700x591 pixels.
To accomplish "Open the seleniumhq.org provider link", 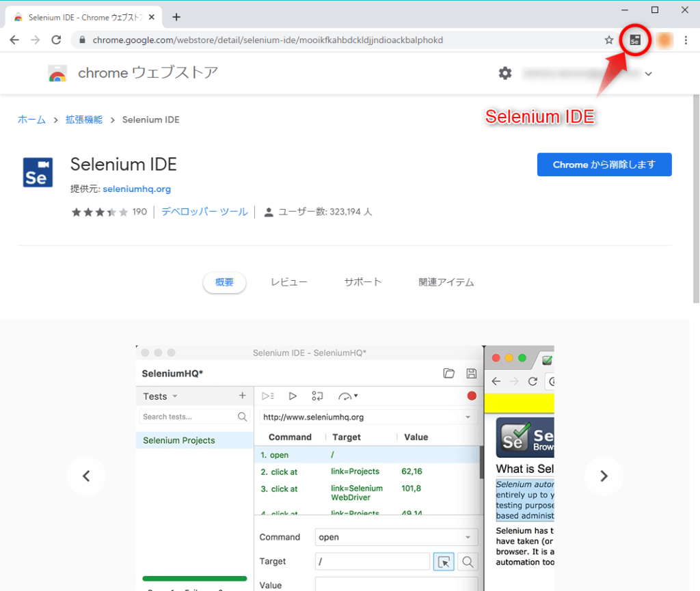I will (137, 189).
